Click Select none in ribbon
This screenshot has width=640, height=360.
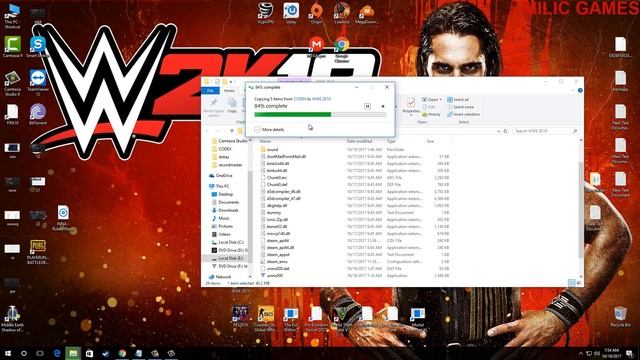pyautogui.click(x=460, y=107)
